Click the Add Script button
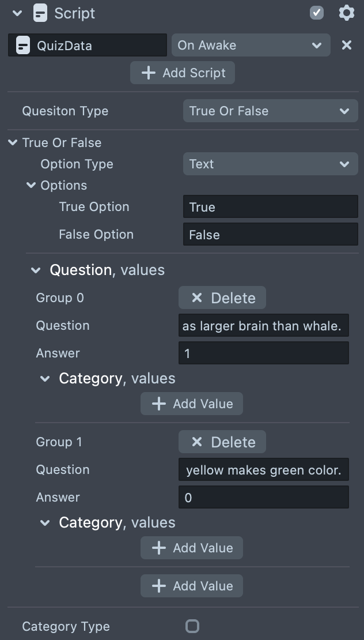Viewport: 364px width, 640px height. click(182, 73)
